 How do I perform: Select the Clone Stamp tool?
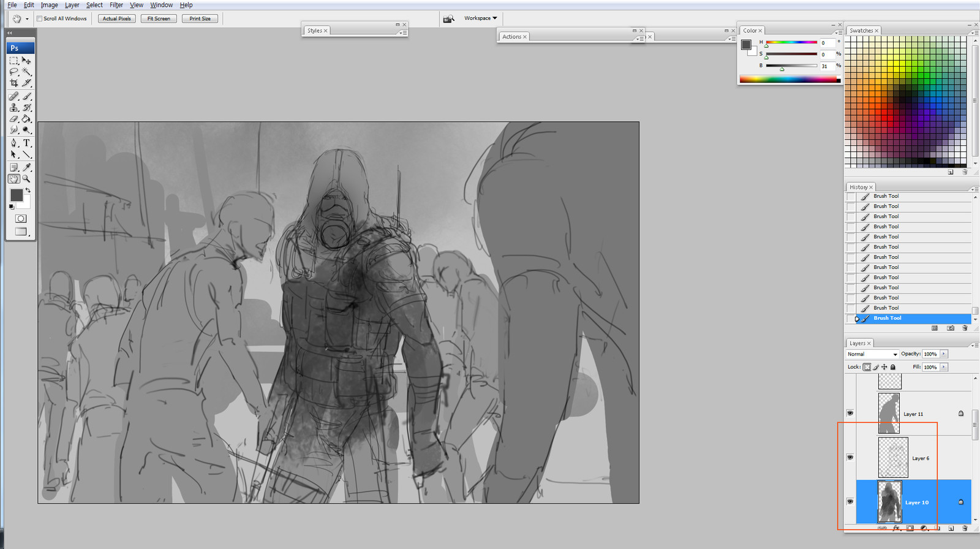13,107
